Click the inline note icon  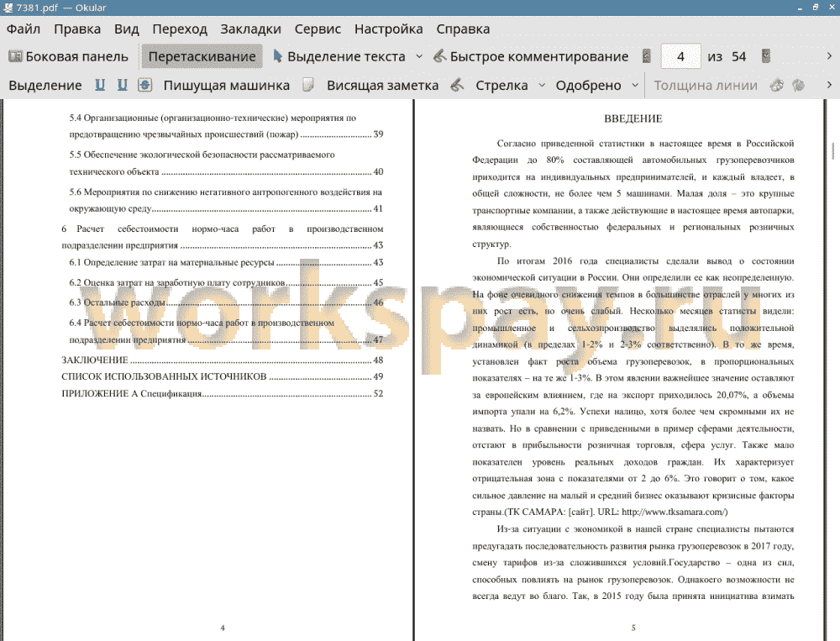[x=308, y=85]
